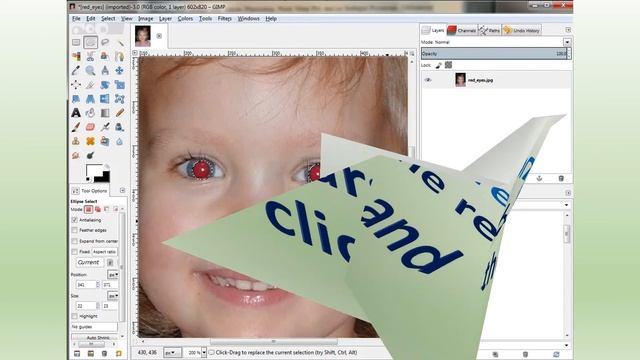
Task: Open the Size unit px dropdown
Action: pyautogui.click(x=113, y=296)
